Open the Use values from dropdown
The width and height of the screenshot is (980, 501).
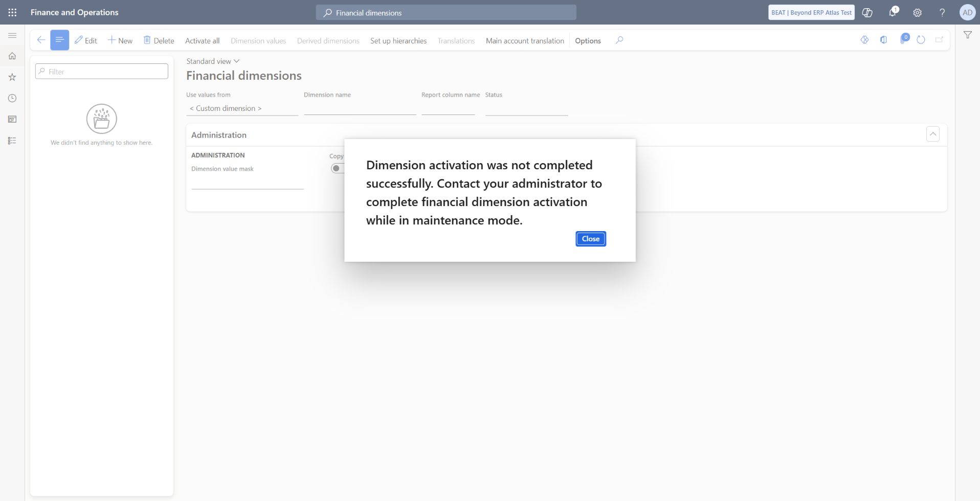click(242, 108)
